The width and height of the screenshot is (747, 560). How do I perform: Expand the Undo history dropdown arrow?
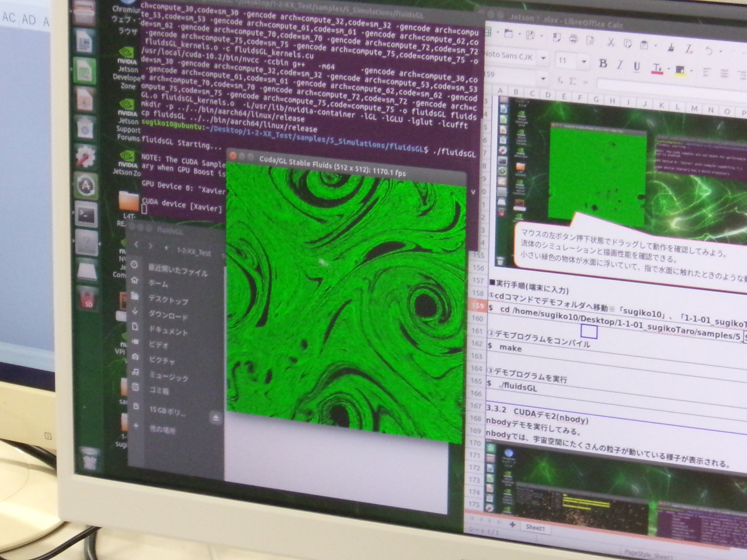coord(720,51)
